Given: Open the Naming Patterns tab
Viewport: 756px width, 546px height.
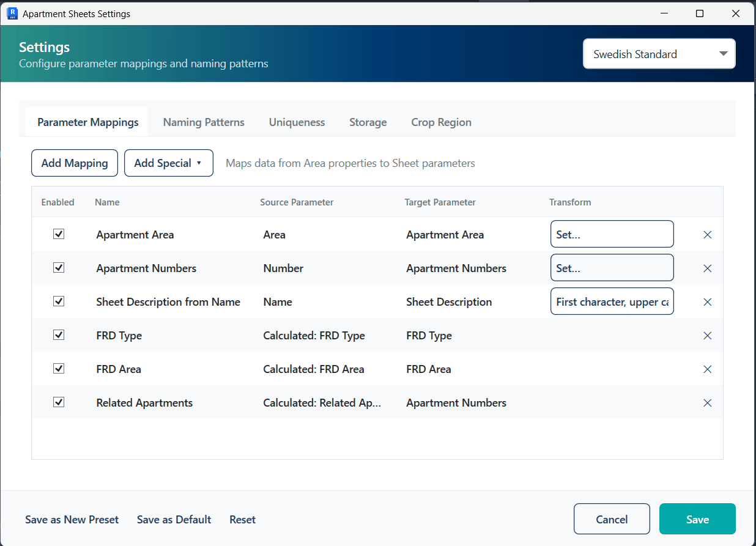Looking at the screenshot, I should coord(204,122).
